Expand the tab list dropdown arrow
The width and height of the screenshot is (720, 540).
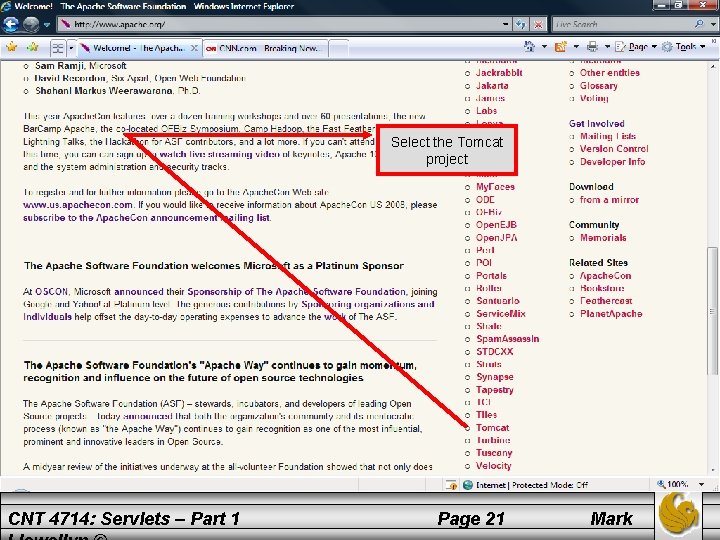71,48
